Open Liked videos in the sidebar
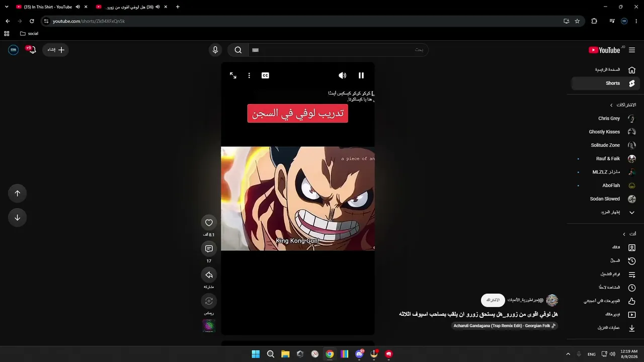This screenshot has width=644, height=362. tap(606, 301)
